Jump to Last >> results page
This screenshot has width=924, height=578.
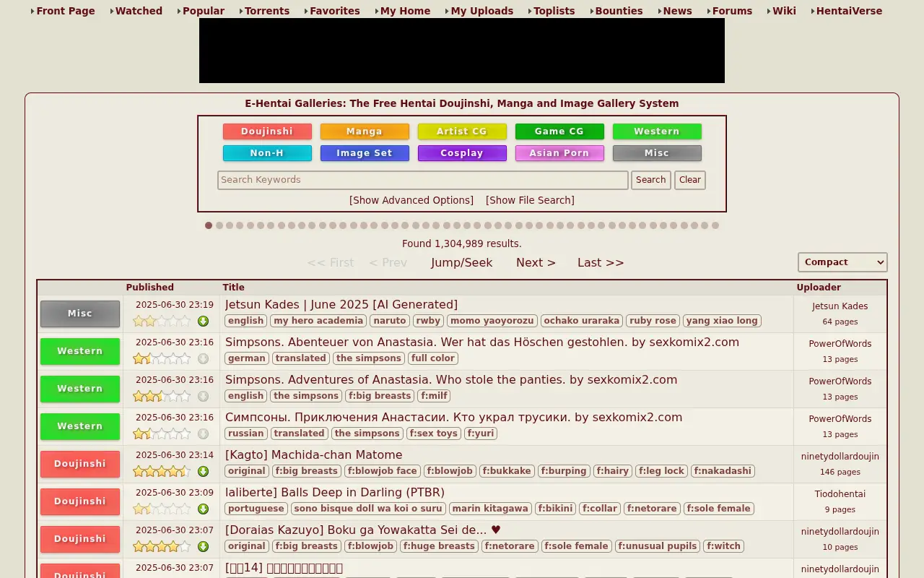coord(601,262)
